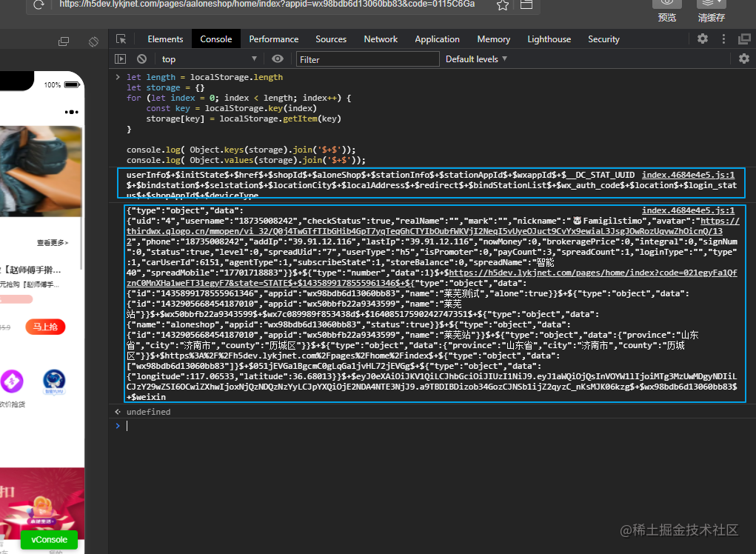
Task: Reload the page with refresh icon
Action: click(39, 5)
